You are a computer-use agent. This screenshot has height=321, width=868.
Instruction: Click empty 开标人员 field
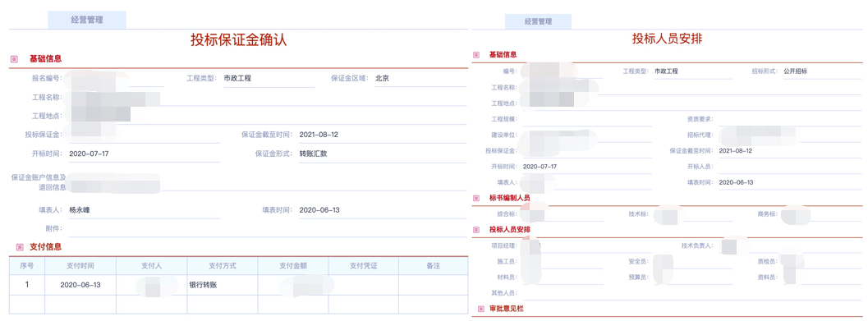click(789, 167)
